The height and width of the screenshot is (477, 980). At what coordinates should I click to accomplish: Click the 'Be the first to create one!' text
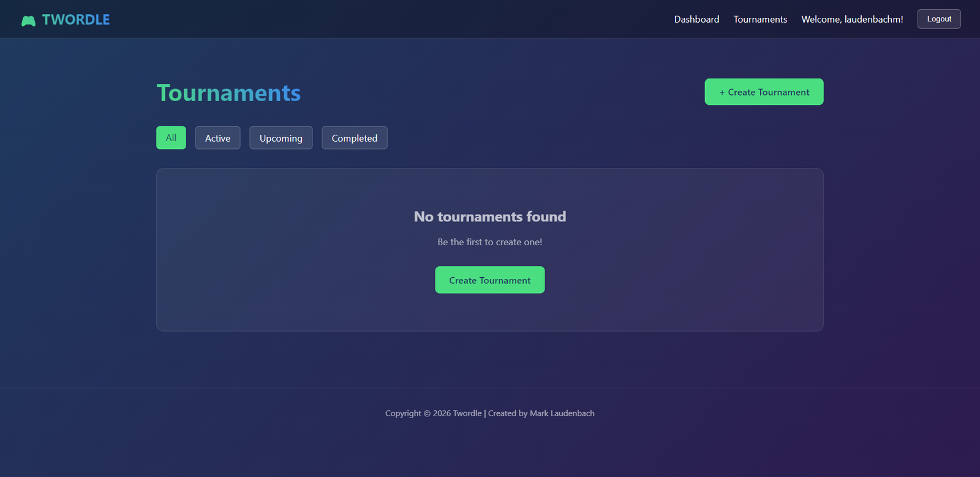click(489, 242)
